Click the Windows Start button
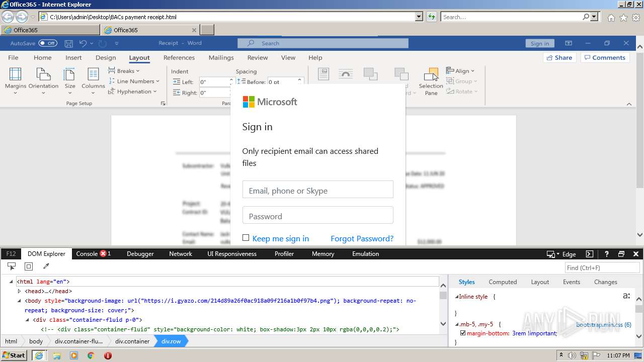Image resolution: width=644 pixels, height=362 pixels. (x=14, y=355)
